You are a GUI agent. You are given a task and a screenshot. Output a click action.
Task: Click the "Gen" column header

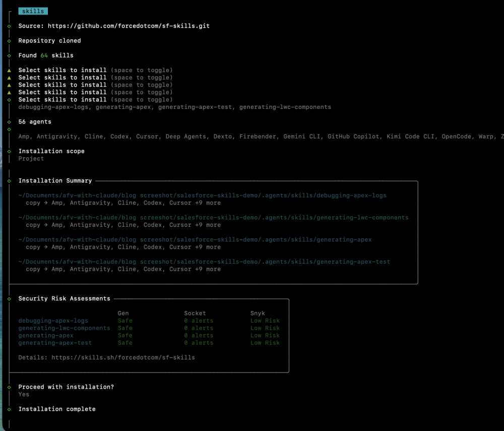tap(123, 314)
